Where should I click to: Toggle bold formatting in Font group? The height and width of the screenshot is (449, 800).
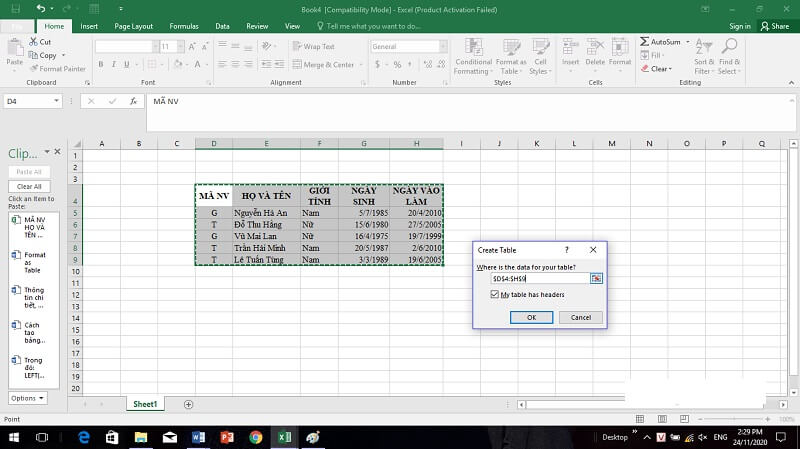[x=101, y=65]
